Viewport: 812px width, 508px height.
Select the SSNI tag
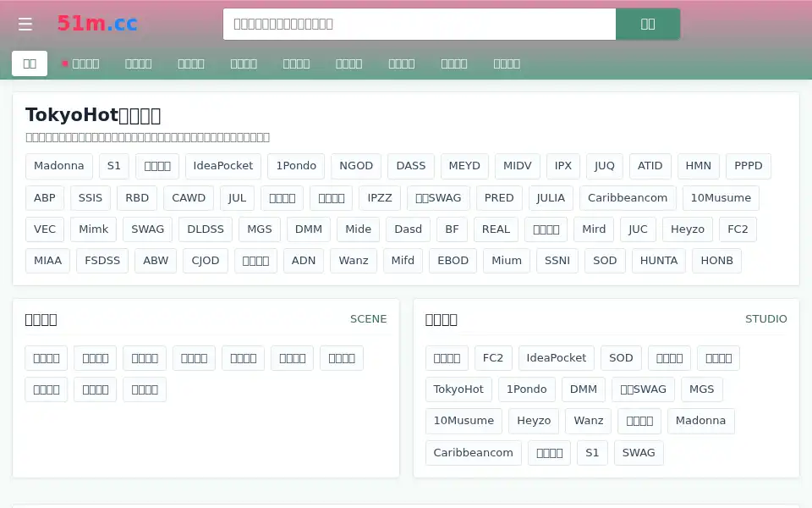click(x=557, y=261)
